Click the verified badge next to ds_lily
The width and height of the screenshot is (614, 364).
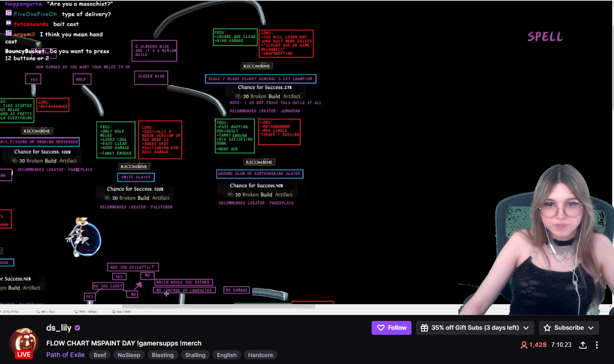(x=77, y=328)
